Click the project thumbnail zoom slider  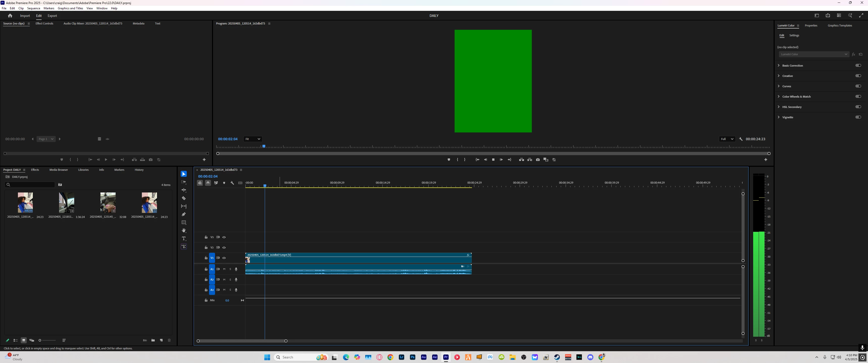(x=47, y=341)
